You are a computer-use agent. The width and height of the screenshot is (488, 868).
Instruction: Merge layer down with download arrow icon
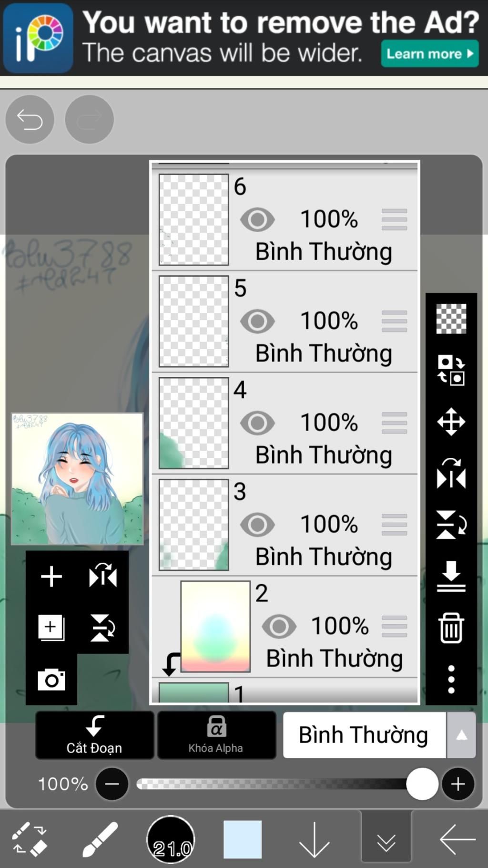tap(451, 576)
